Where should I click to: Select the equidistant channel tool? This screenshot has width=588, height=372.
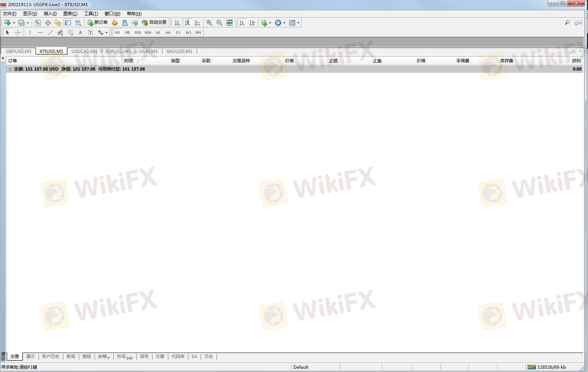point(60,32)
